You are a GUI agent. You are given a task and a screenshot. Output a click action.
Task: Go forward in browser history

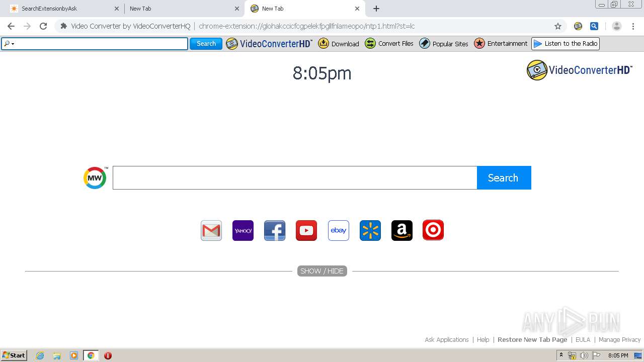27,26
